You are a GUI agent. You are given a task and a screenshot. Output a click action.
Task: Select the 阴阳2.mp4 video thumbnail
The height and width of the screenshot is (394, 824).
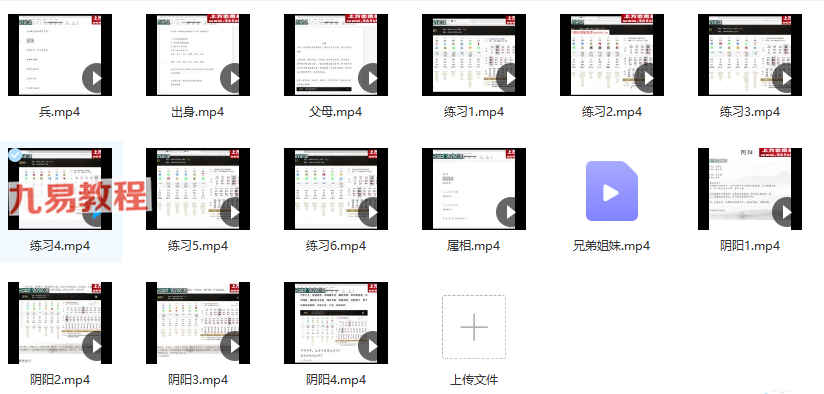(x=60, y=323)
